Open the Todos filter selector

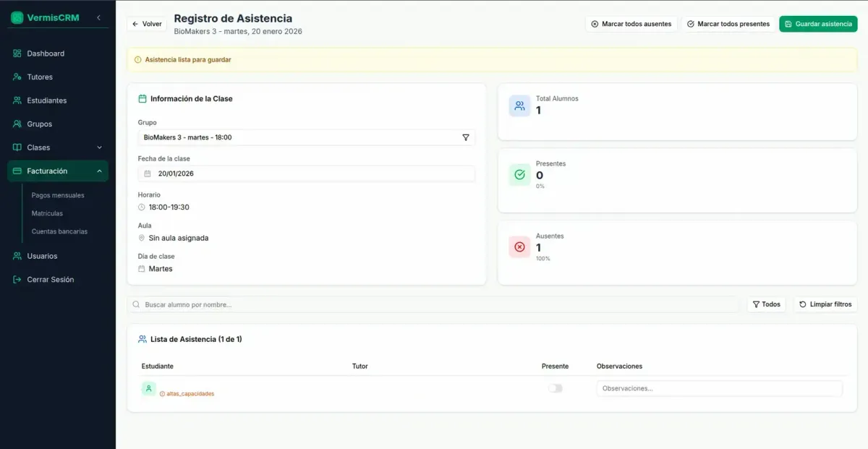coord(766,304)
